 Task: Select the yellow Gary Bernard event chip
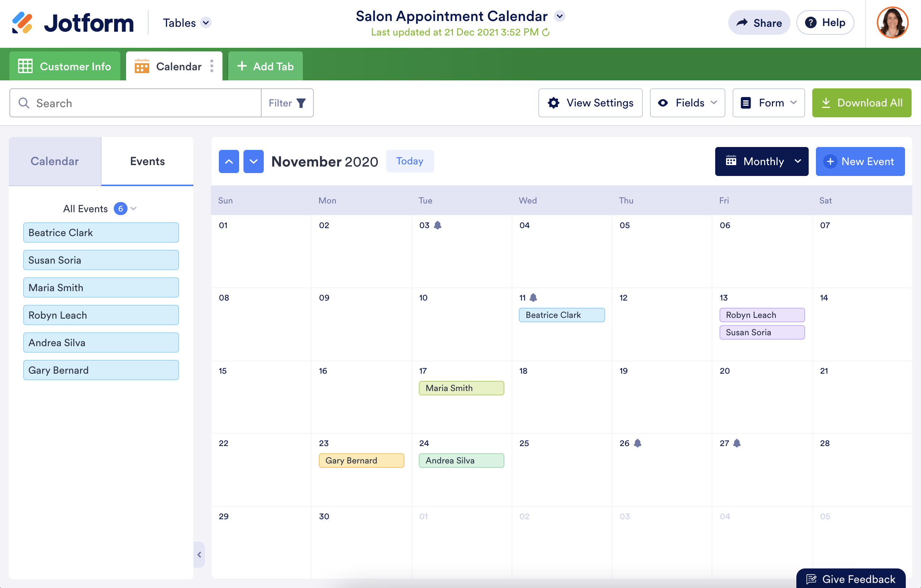[361, 461]
